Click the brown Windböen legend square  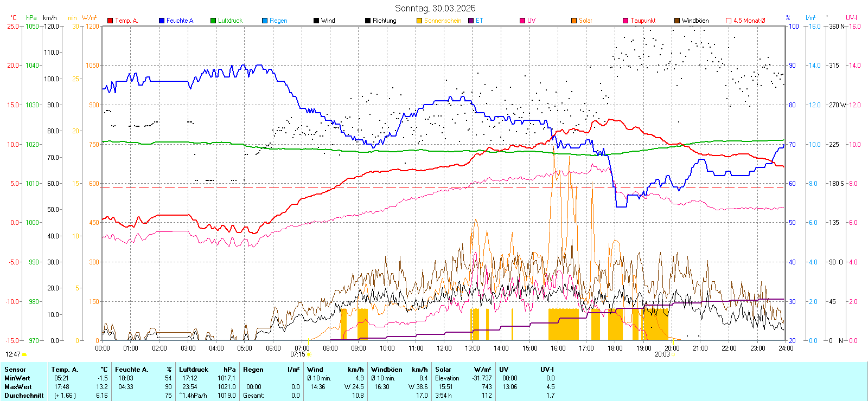677,21
